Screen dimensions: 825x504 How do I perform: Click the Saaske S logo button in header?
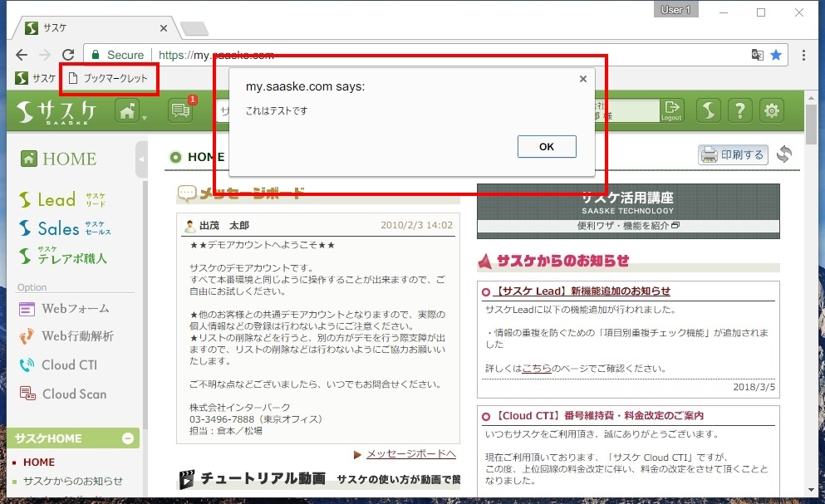click(708, 110)
